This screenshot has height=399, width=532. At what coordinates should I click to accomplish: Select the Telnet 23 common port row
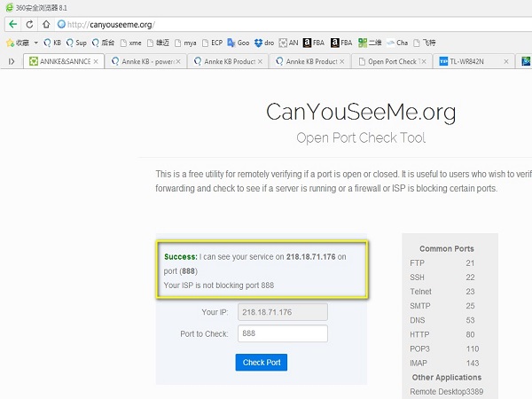(x=442, y=292)
